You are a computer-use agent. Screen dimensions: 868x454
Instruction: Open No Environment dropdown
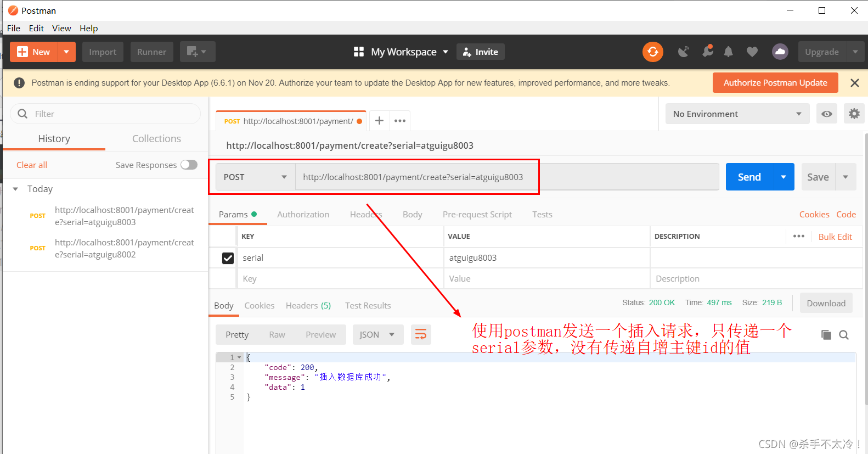coord(737,114)
